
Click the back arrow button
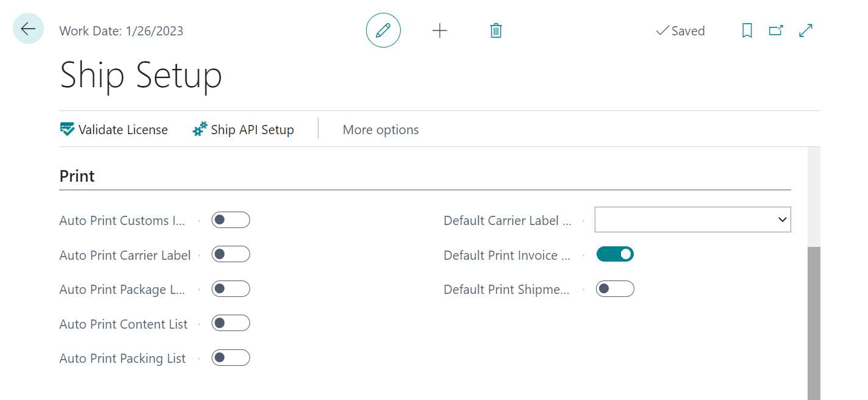[28, 29]
